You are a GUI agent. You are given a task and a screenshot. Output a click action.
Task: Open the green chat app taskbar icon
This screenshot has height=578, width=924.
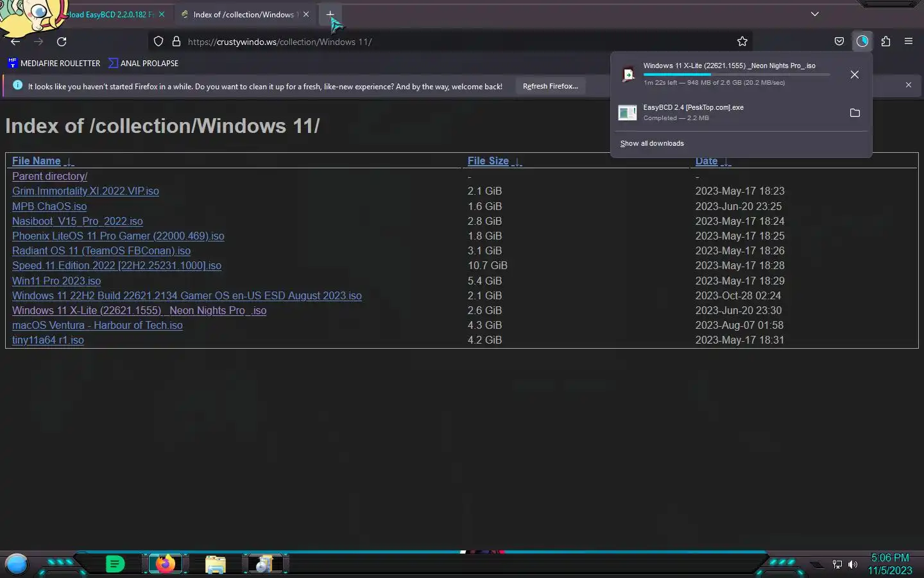(x=115, y=564)
